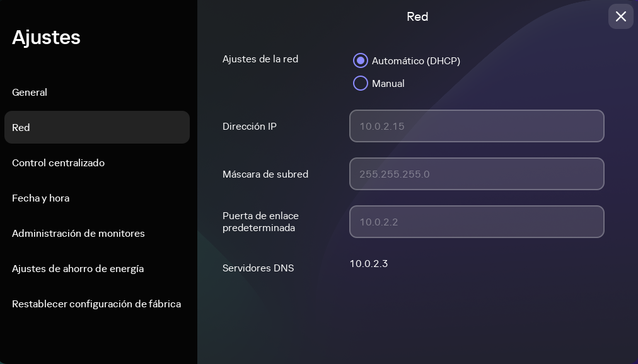638x364 pixels.
Task: Open Control centralizado settings
Action: pos(59,162)
